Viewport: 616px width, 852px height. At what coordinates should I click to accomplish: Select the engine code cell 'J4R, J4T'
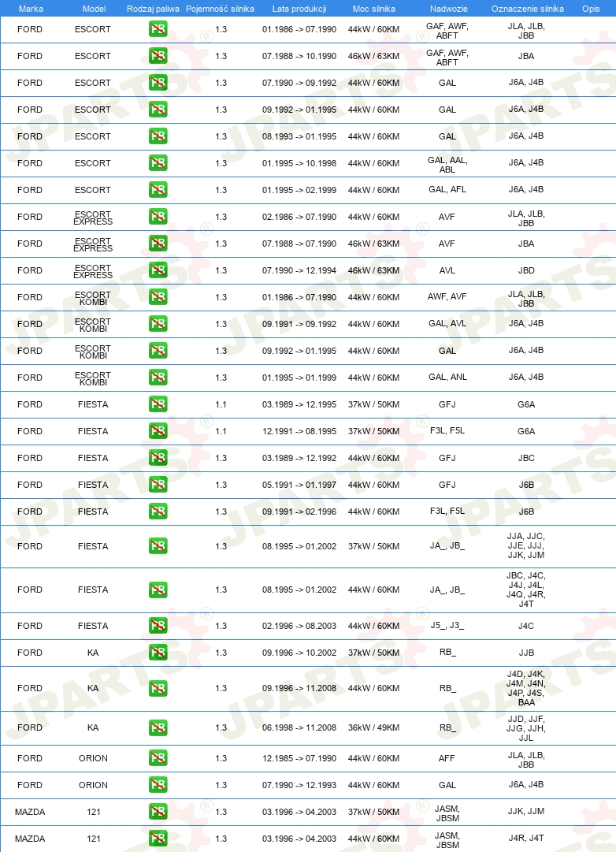(x=526, y=838)
